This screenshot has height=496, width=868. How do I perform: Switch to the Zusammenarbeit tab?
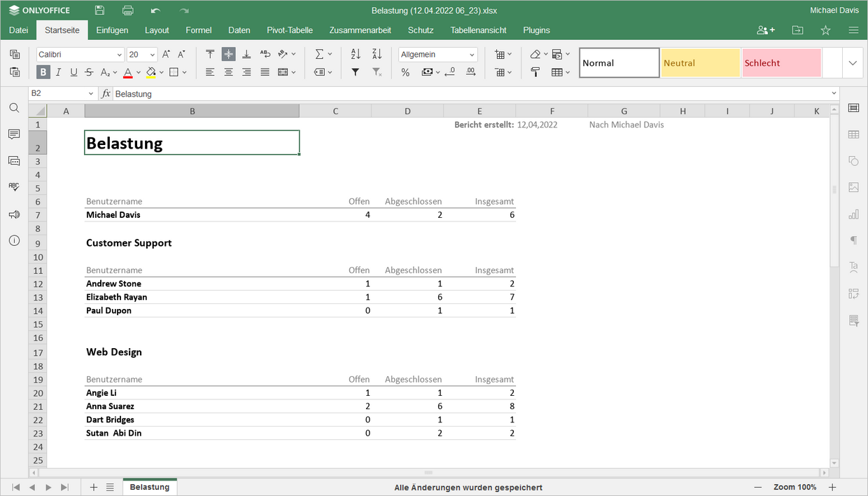tap(360, 30)
